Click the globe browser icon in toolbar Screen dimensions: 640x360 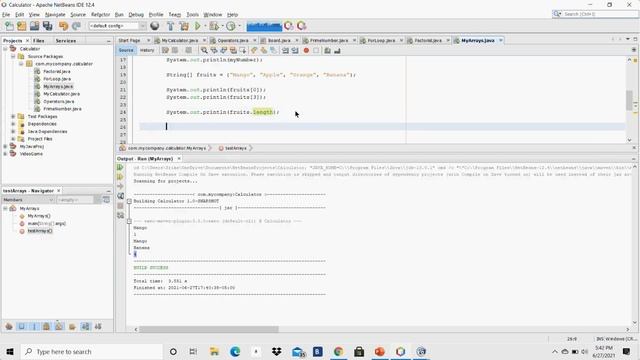155,26
